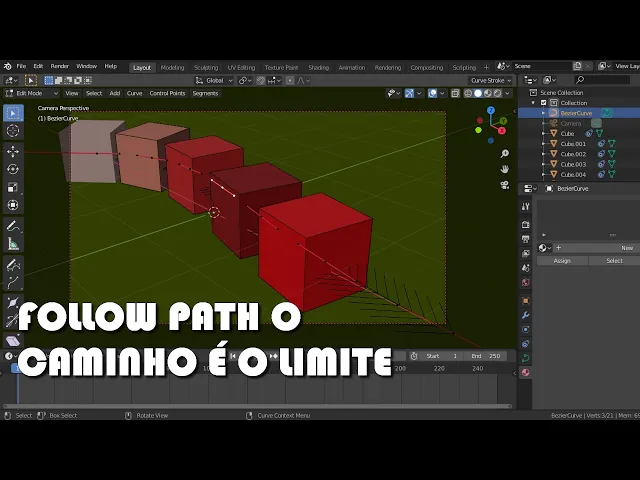Open the Control Points menu

click(x=167, y=93)
